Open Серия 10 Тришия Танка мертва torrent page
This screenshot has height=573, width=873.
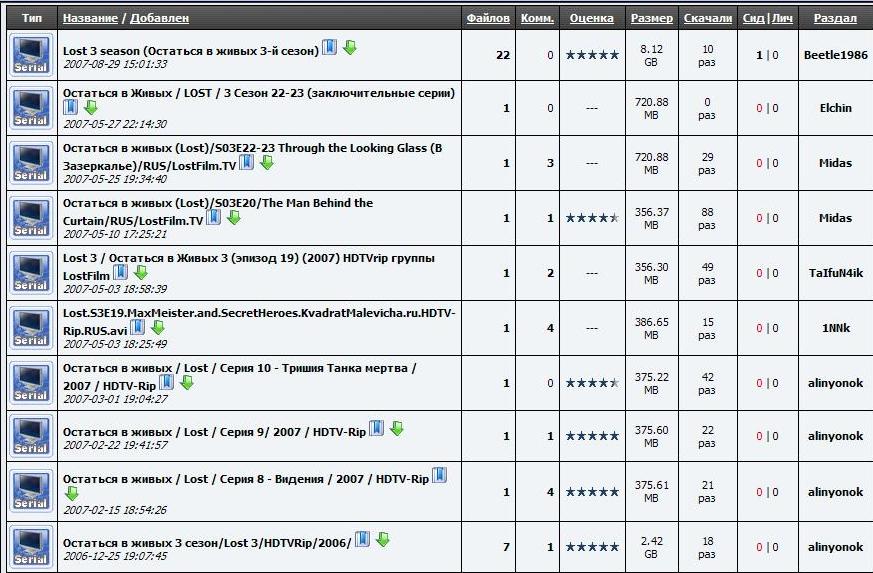coord(239,376)
